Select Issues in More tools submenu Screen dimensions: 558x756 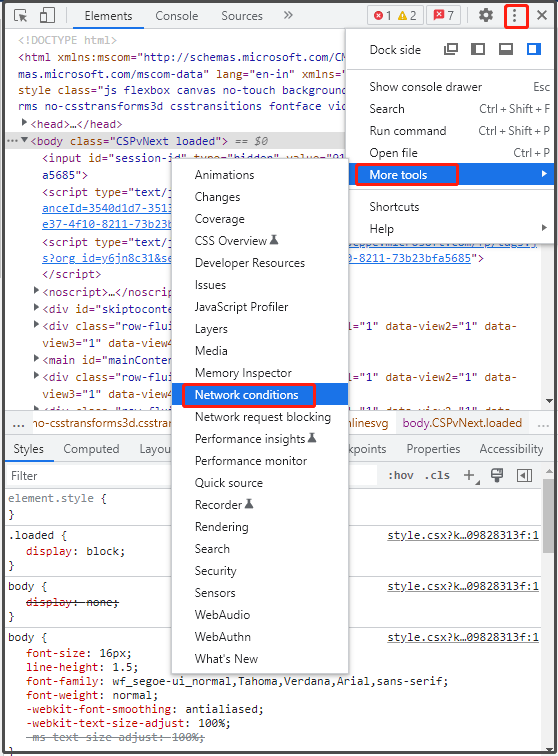coord(260,285)
